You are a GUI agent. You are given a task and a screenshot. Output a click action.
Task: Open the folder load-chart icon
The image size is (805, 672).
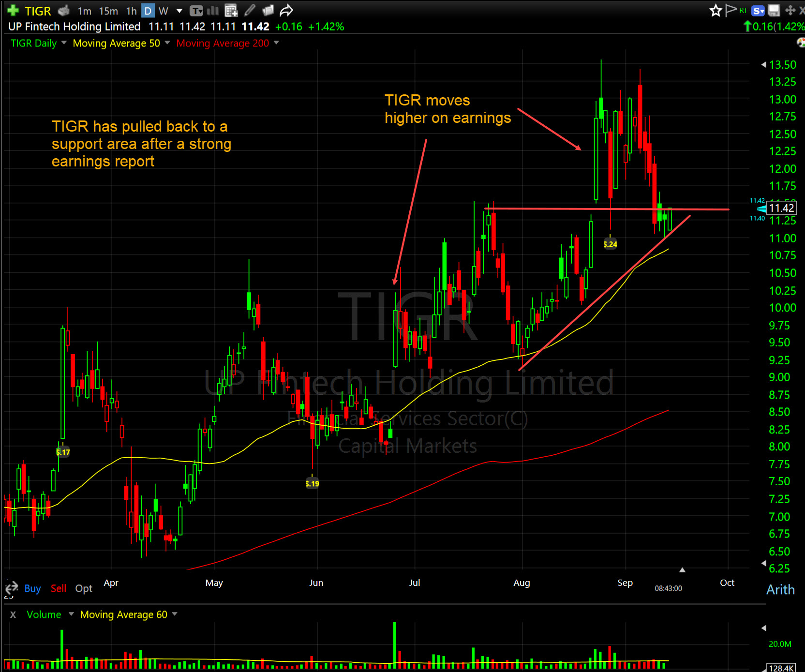click(x=268, y=10)
